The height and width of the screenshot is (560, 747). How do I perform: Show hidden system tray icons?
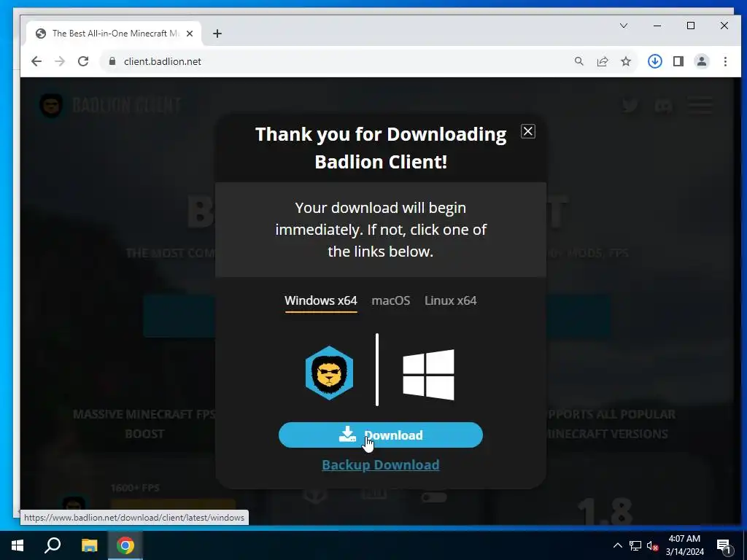pyautogui.click(x=617, y=545)
